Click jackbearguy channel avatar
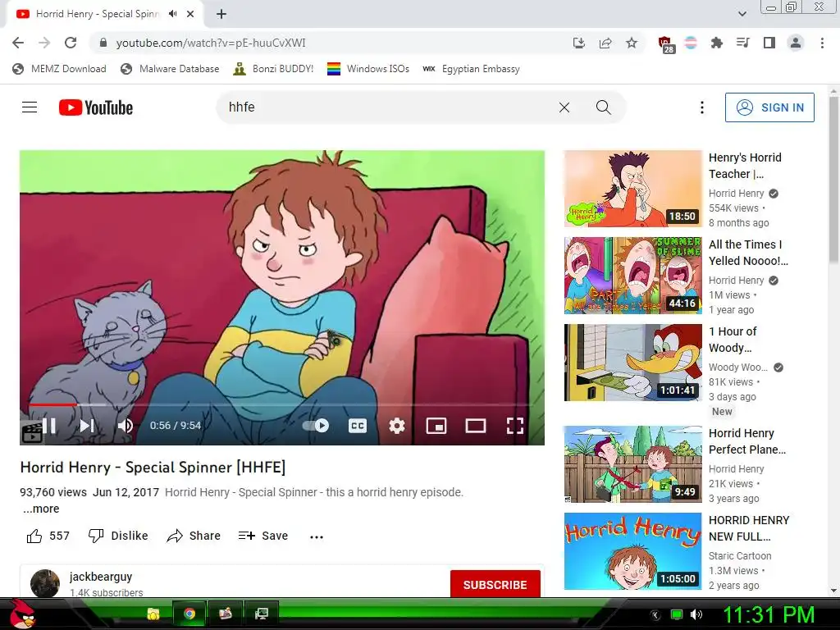The width and height of the screenshot is (840, 630). pyautogui.click(x=45, y=583)
